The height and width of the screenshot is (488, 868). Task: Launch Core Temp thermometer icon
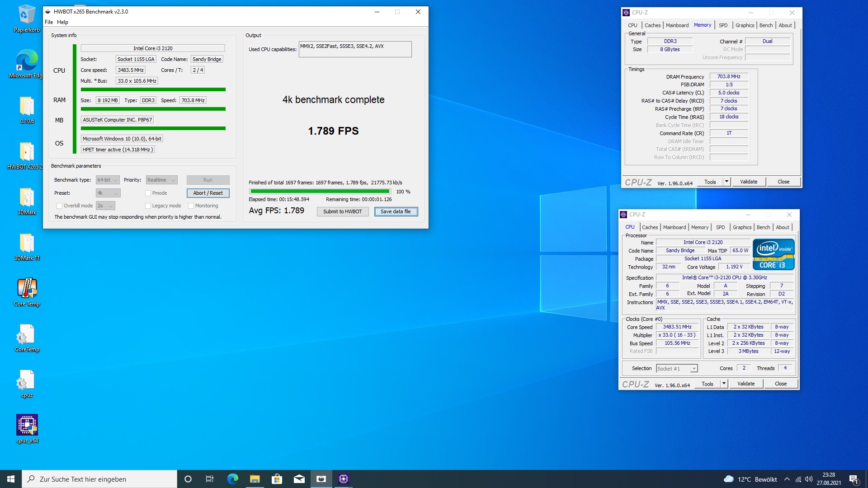click(27, 292)
